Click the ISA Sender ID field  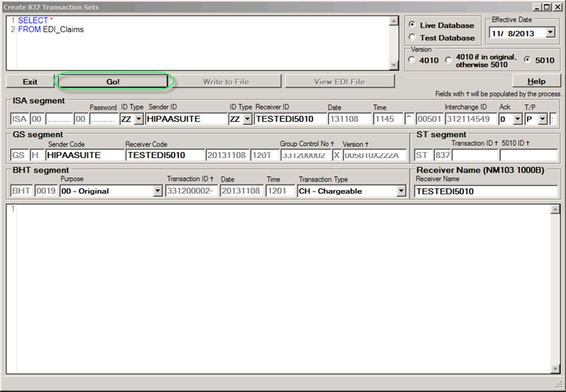pyautogui.click(x=185, y=119)
